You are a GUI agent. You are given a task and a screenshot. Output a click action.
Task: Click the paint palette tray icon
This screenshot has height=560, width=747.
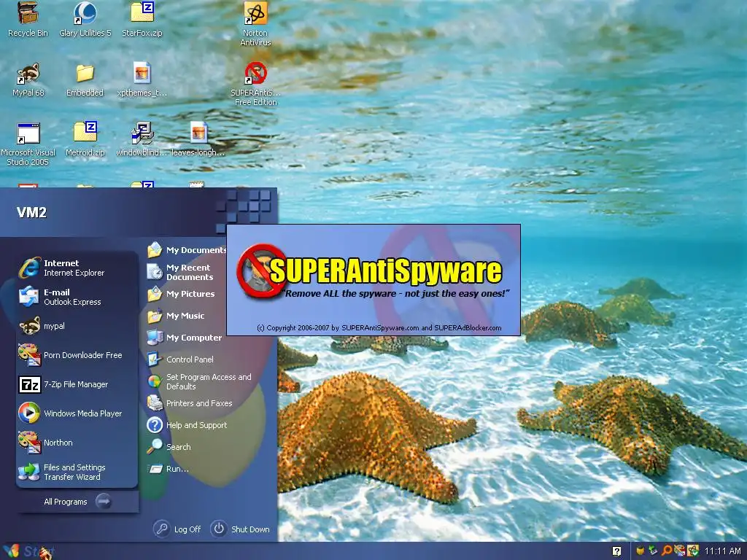click(x=680, y=551)
